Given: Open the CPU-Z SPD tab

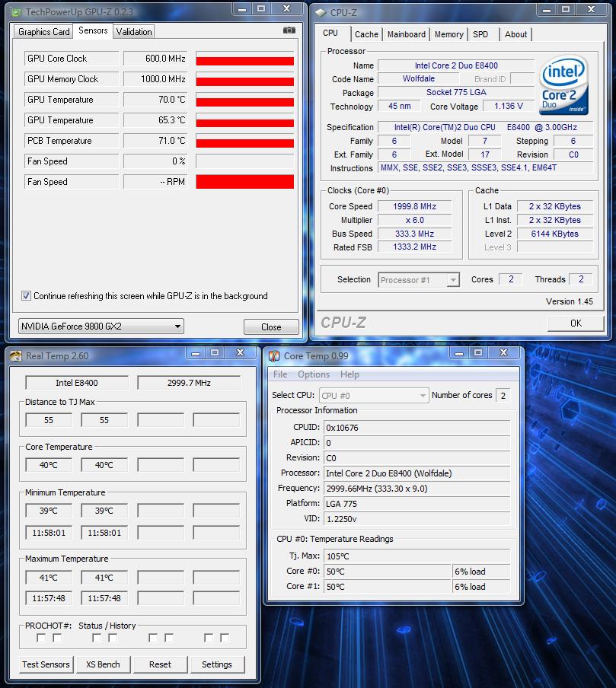Looking at the screenshot, I should [480, 34].
